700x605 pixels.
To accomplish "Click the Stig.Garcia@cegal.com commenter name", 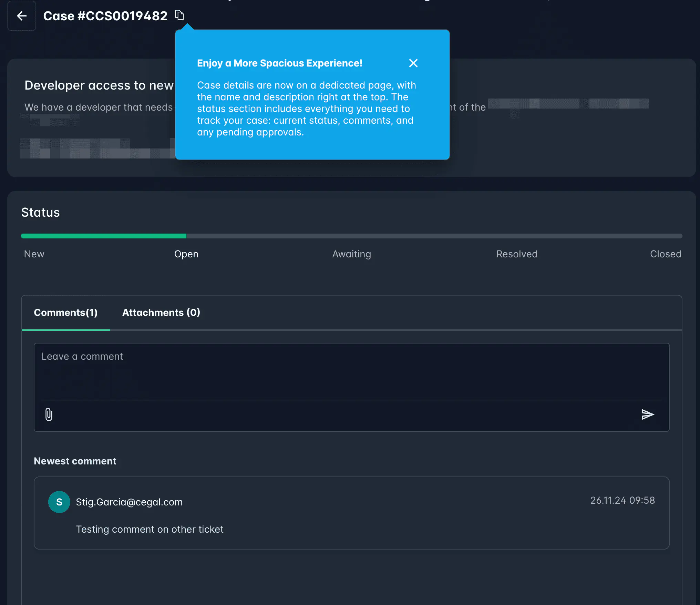I will [x=129, y=502].
